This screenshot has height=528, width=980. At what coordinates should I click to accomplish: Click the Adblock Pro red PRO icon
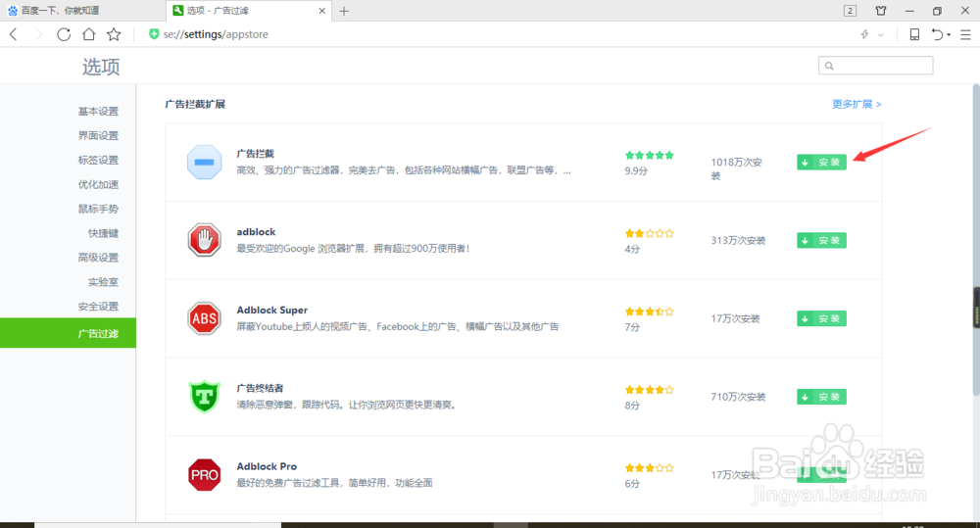coord(205,475)
